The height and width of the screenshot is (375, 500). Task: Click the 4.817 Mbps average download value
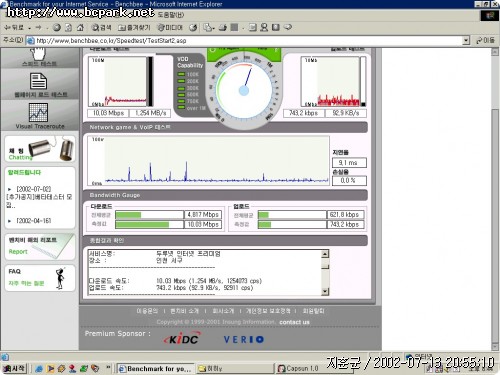[203, 215]
